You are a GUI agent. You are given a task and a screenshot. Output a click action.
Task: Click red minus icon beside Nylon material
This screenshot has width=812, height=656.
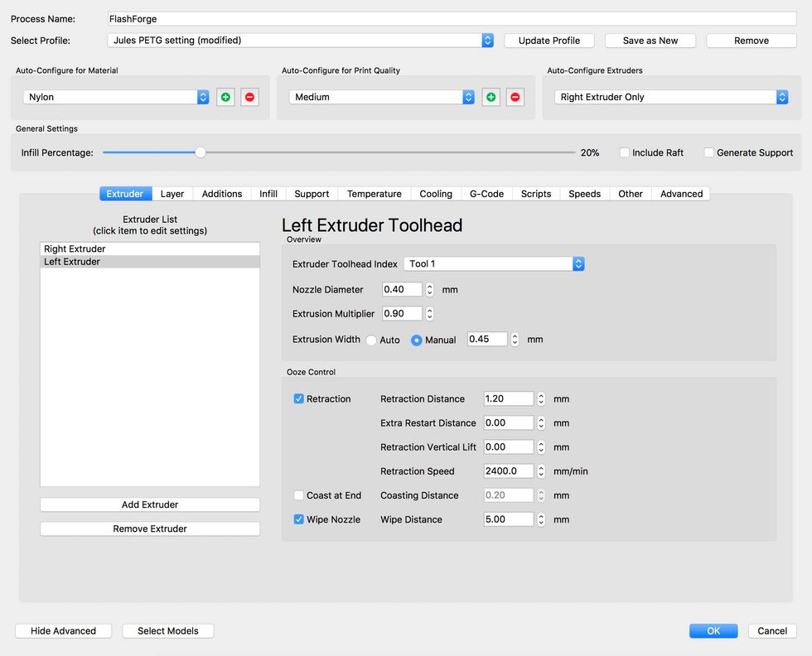[x=249, y=97]
